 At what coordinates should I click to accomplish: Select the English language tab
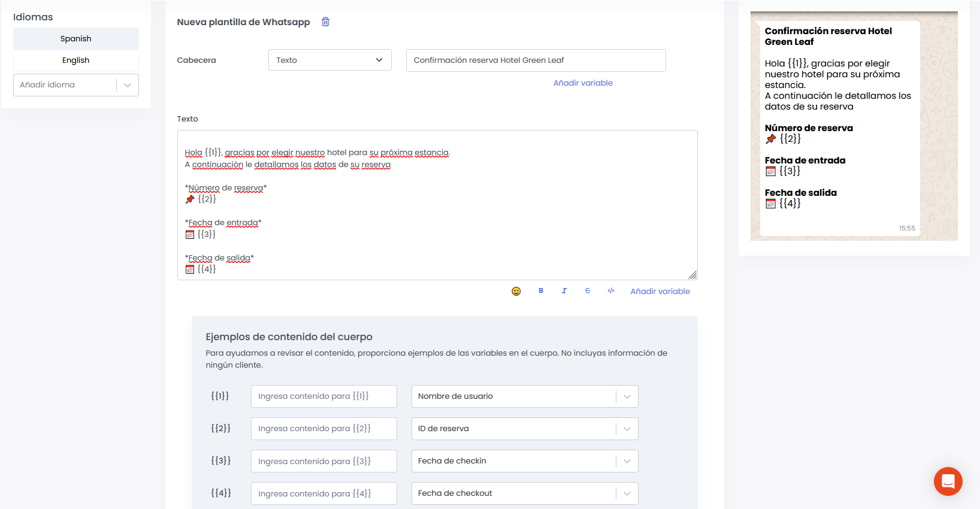click(x=76, y=60)
